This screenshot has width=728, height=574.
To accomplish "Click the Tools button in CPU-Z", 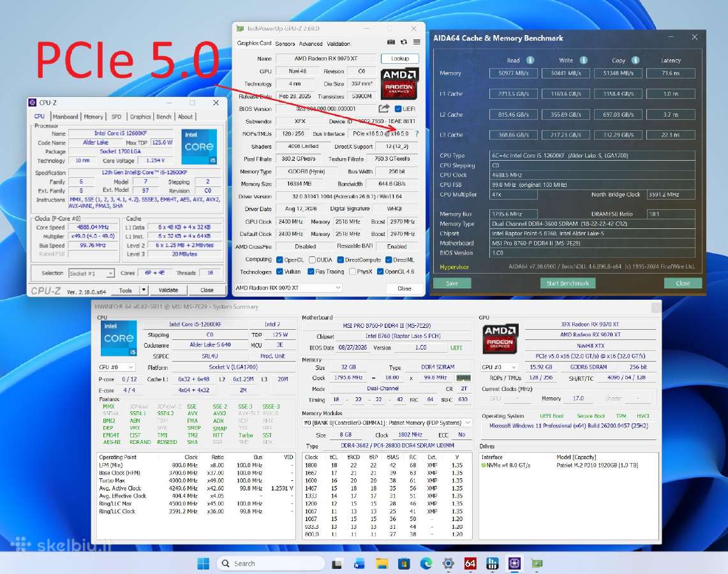I will (125, 290).
